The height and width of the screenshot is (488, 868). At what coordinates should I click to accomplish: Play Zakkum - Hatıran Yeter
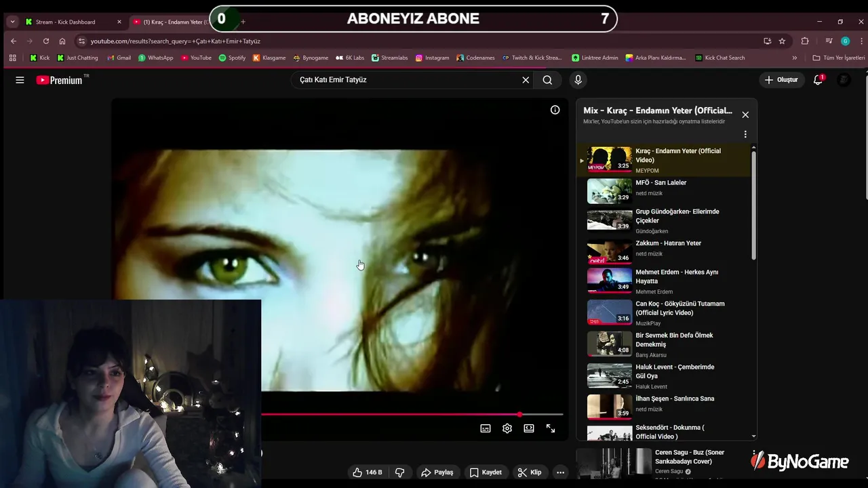tap(665, 251)
